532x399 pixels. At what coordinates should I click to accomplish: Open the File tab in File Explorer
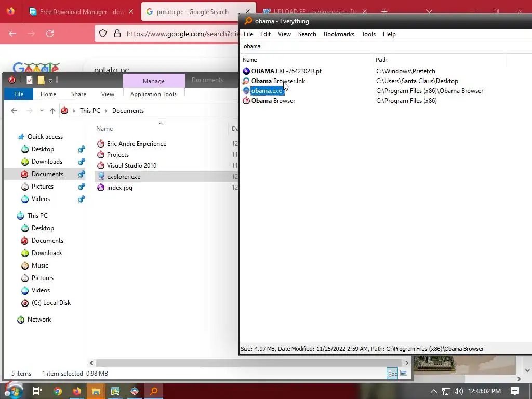tap(19, 94)
